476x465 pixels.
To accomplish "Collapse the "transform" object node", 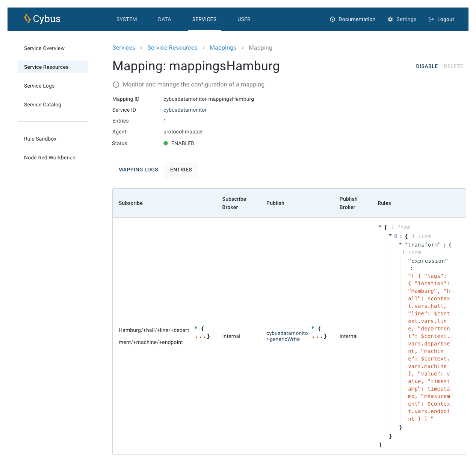I will pos(400,244).
